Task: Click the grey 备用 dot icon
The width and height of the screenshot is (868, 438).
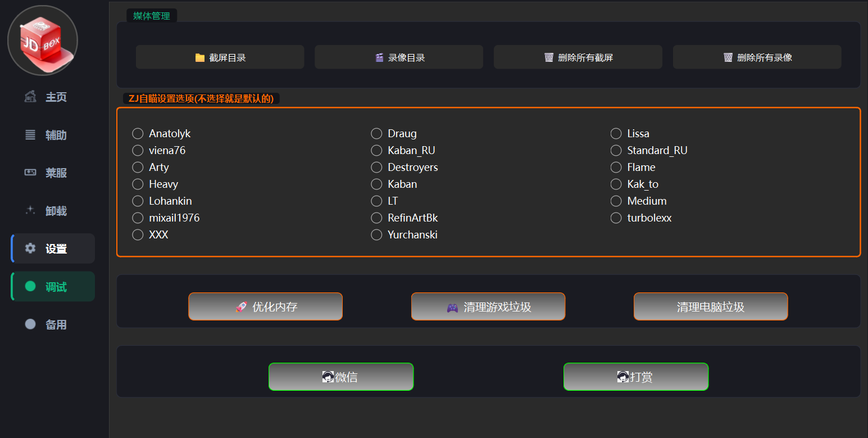Action: click(x=30, y=324)
